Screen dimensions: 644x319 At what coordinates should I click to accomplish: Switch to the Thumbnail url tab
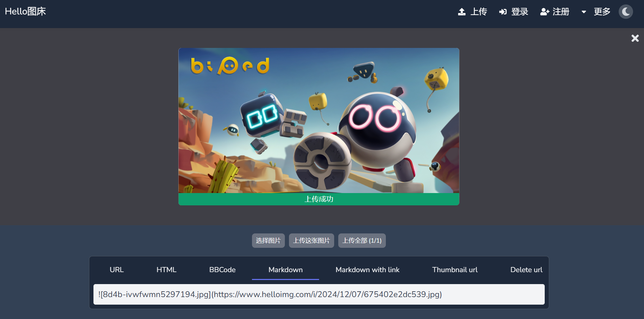(455, 270)
